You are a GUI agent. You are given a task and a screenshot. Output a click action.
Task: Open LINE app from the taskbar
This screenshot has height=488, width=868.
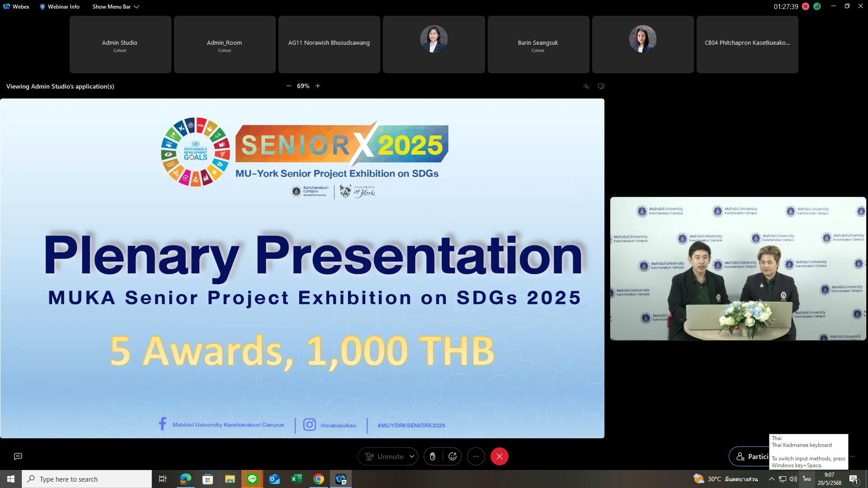(252, 479)
